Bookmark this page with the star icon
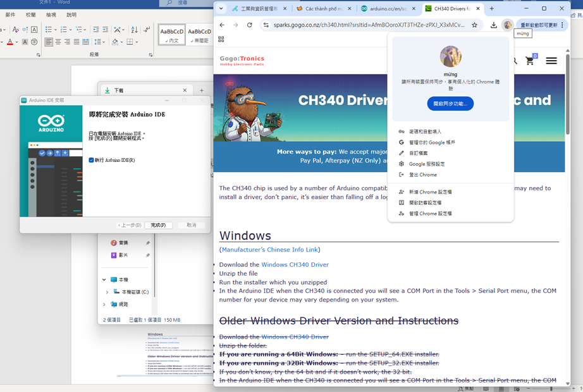This screenshot has width=583, height=392. point(475,25)
